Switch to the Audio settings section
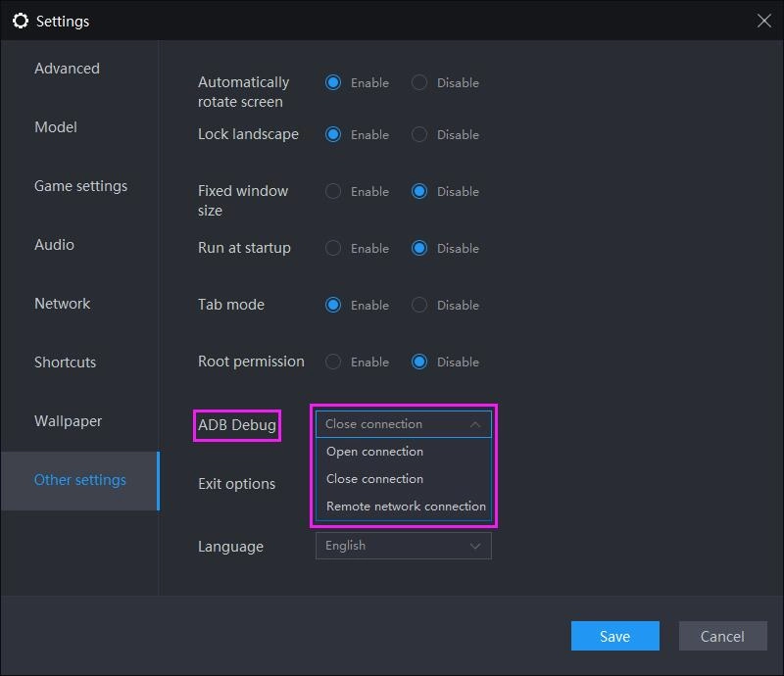 pos(56,244)
